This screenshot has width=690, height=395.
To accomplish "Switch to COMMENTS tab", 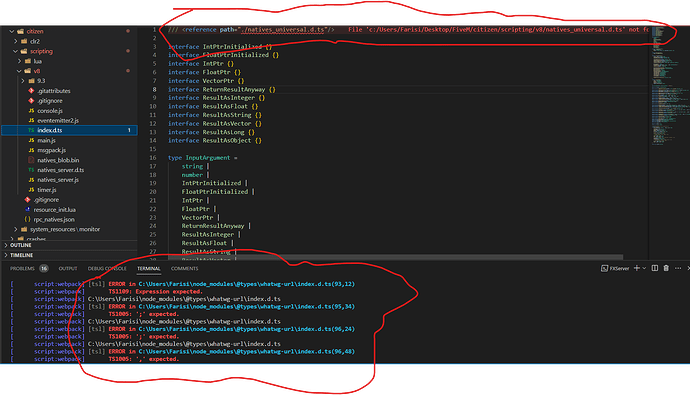I will coord(184,268).
